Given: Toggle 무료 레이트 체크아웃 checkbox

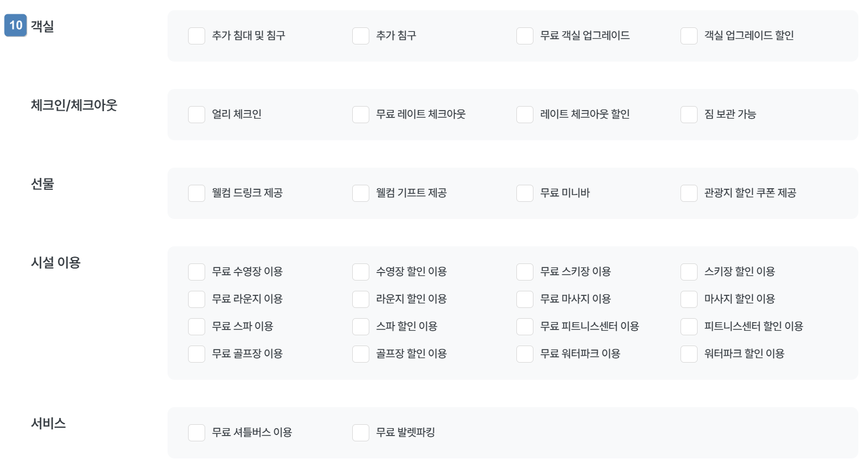Looking at the screenshot, I should [361, 115].
